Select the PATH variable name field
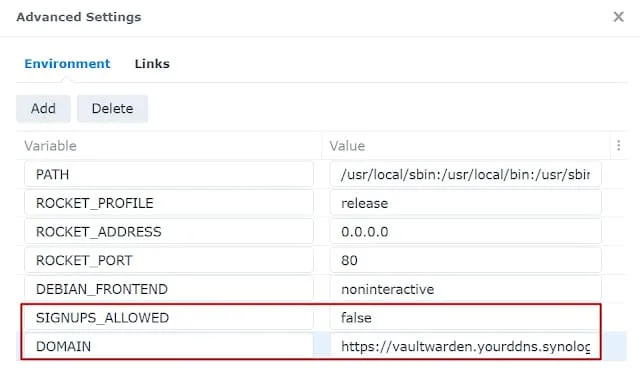 (x=169, y=175)
